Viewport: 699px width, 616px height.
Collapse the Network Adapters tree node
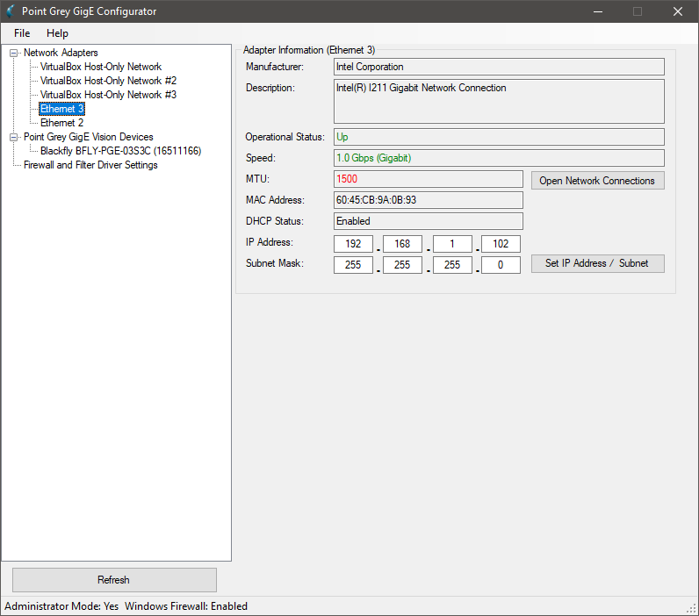coord(14,53)
